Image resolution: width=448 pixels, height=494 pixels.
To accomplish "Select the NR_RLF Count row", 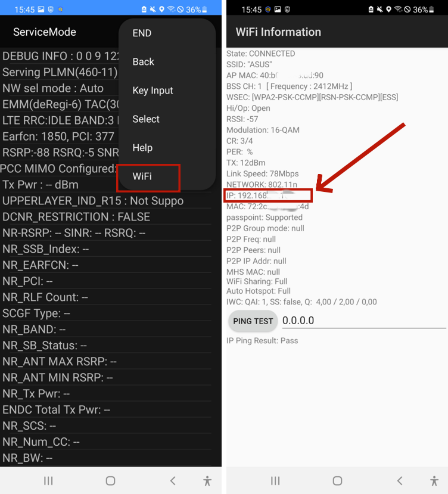I will point(105,297).
